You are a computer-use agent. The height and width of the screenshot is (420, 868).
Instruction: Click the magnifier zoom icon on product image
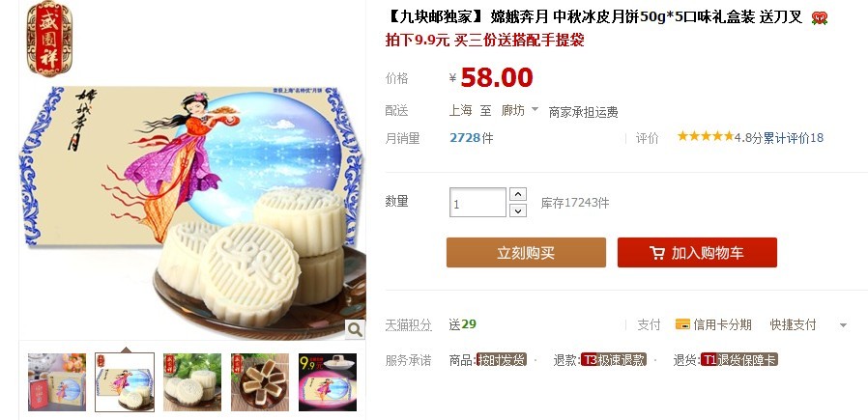tap(355, 329)
